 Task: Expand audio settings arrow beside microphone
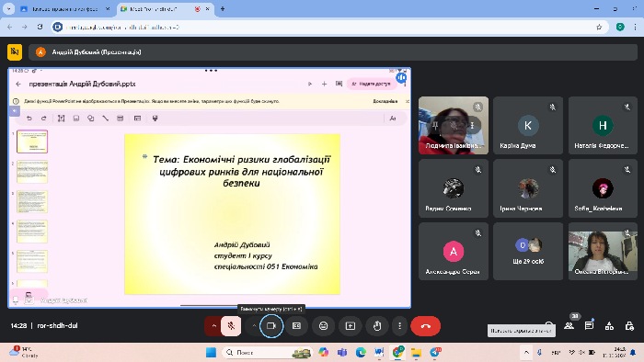[213, 326]
